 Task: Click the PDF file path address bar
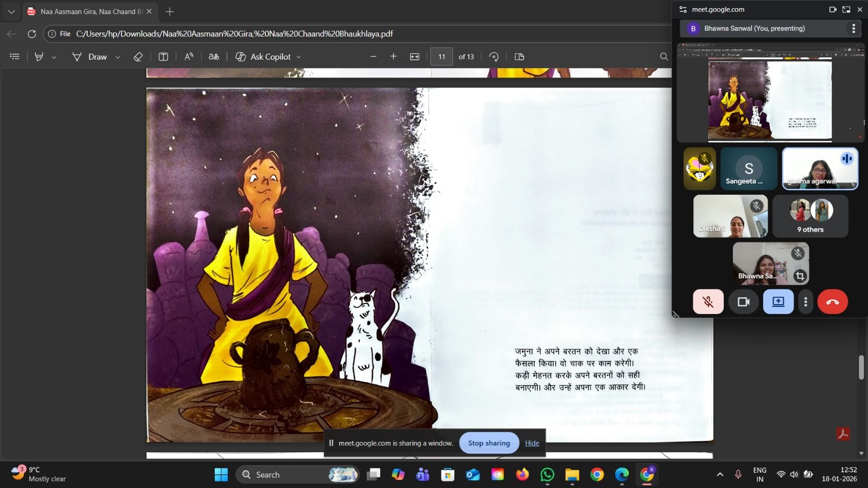[x=358, y=34]
